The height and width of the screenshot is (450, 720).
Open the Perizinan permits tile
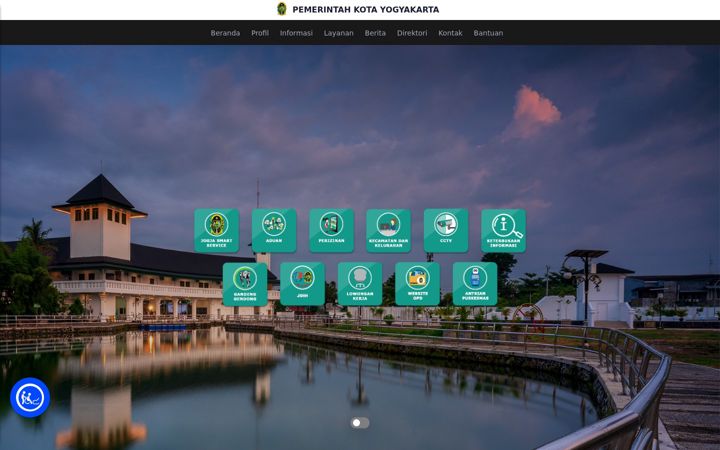tap(332, 231)
